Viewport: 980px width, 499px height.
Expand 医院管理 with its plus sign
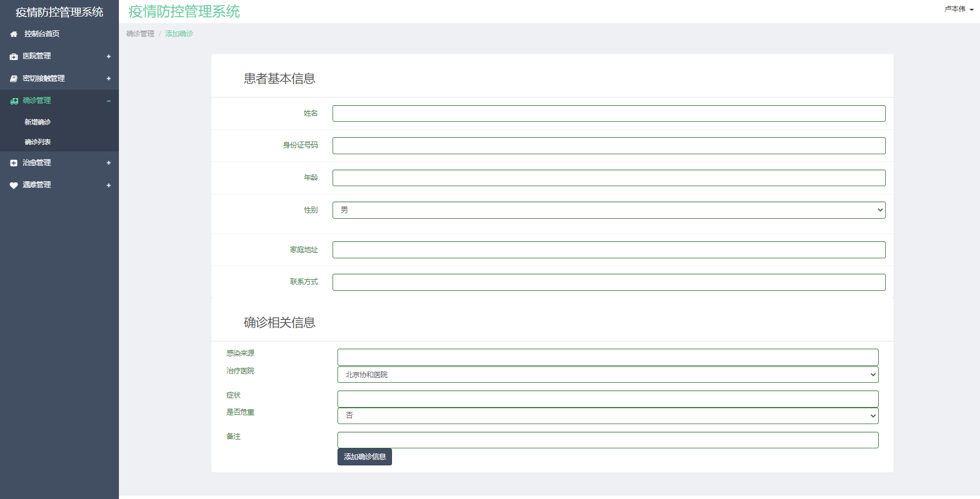[x=108, y=56]
